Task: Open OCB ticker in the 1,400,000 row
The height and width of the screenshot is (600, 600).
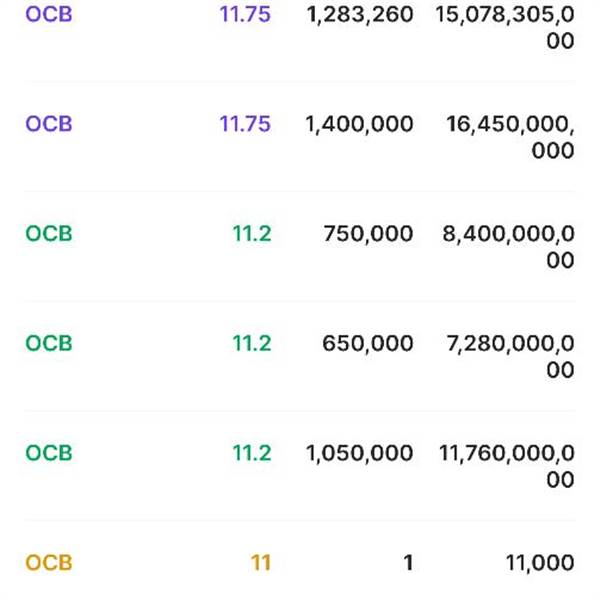Action: pos(49,124)
